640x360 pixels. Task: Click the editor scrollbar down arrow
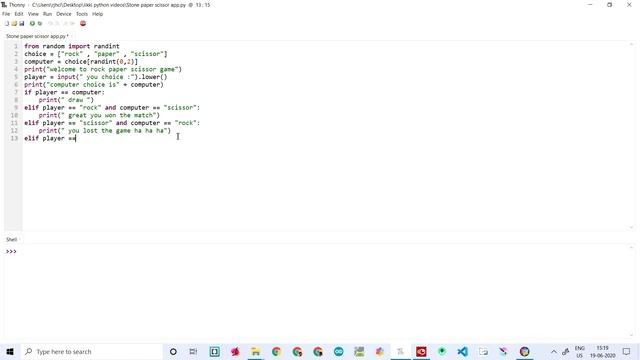[631, 227]
